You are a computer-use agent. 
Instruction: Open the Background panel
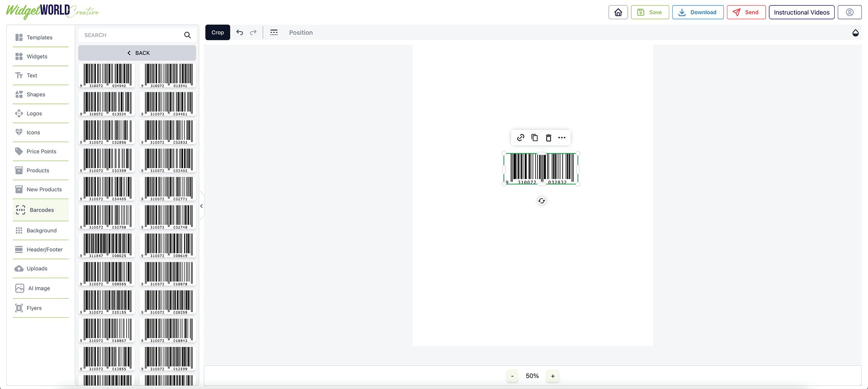pos(40,231)
